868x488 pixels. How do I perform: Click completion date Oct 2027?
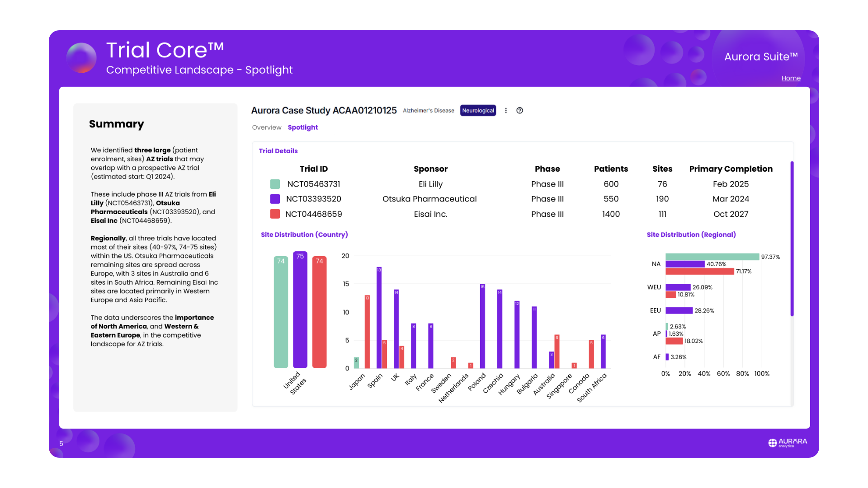point(731,214)
